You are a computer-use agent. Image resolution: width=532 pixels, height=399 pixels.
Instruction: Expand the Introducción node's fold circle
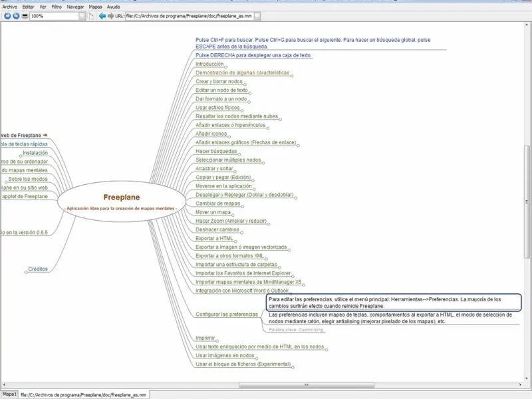226,67
